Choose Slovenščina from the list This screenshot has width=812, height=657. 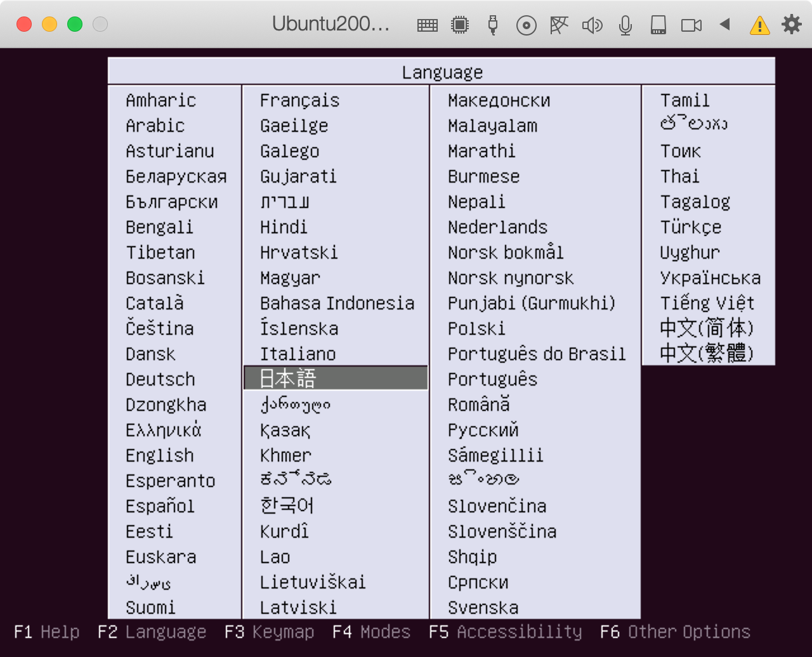click(x=502, y=531)
